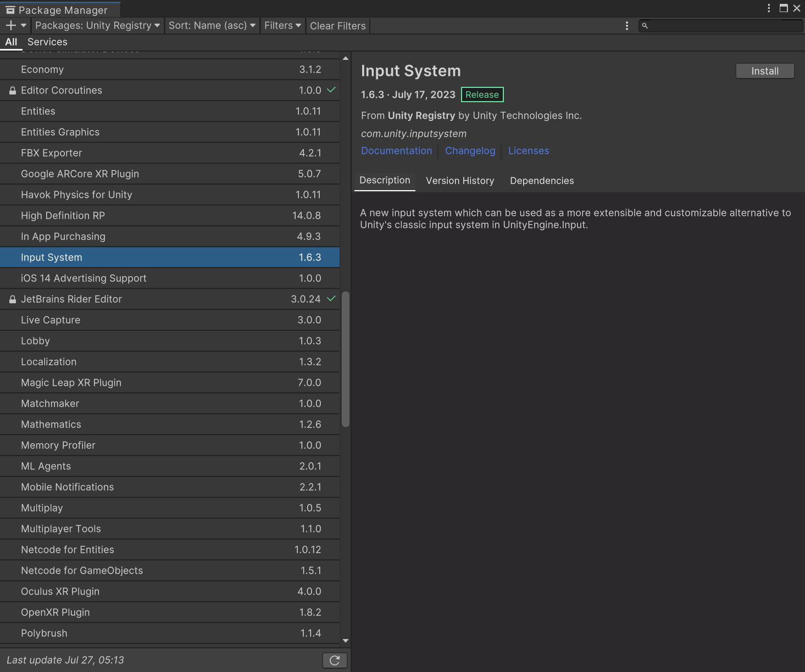This screenshot has height=672, width=805.
Task: Switch to the All tab
Action: click(11, 42)
